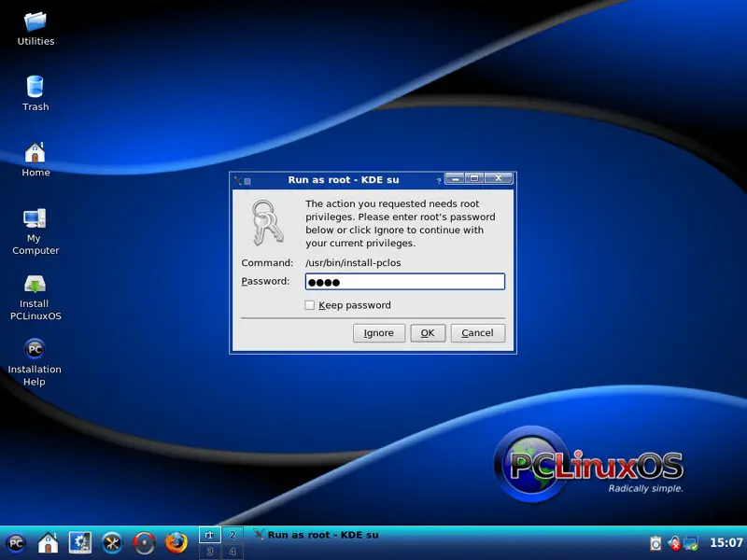Screen dimensions: 747x560
Task: Launch Firefox from the taskbar
Action: (176, 543)
